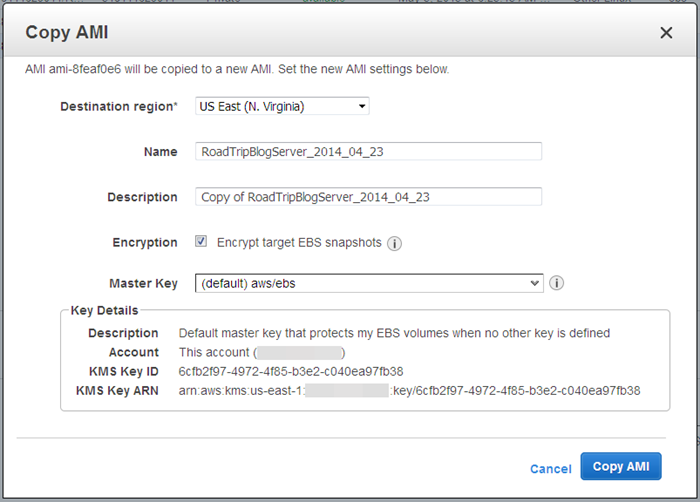Open the Destination region dropdown

click(282, 106)
